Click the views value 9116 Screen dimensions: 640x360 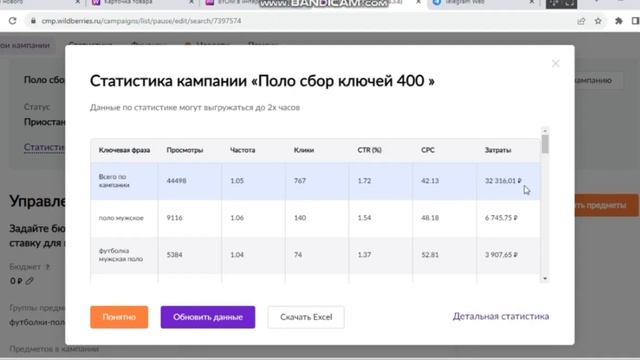(174, 218)
